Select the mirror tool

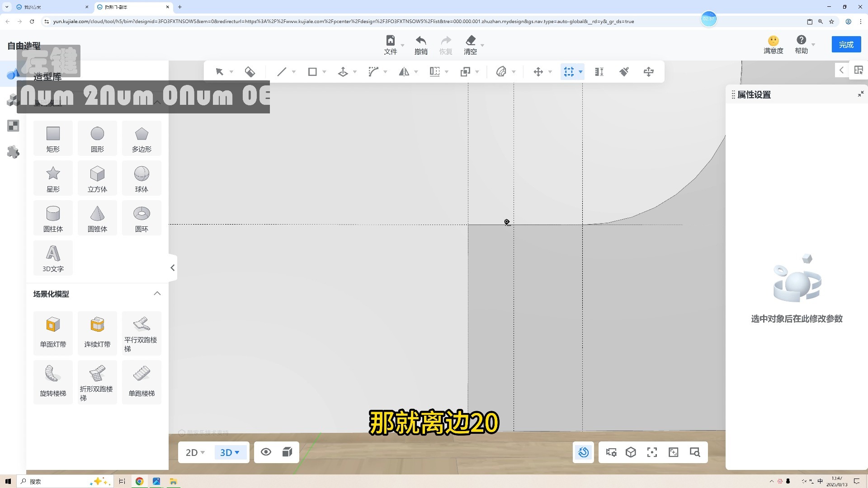(404, 72)
